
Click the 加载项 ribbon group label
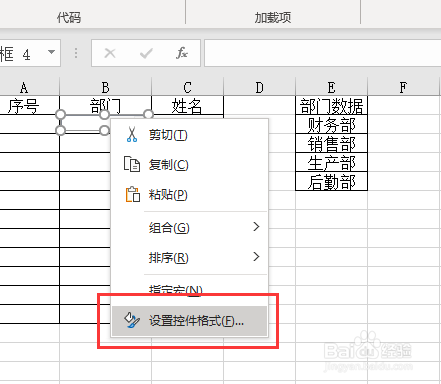(273, 17)
